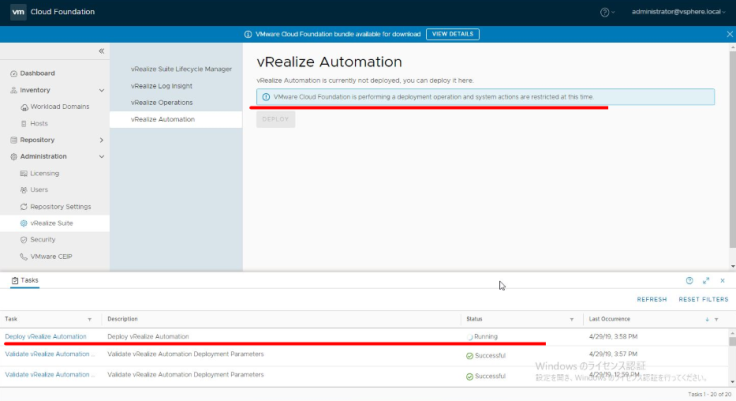Click VIEW DETAILS in the banner
Viewport: 736px width, 401px height.
click(452, 34)
